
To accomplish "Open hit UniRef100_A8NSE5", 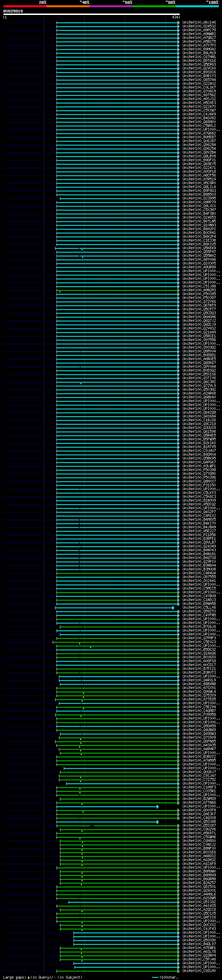I will coord(199,359).
